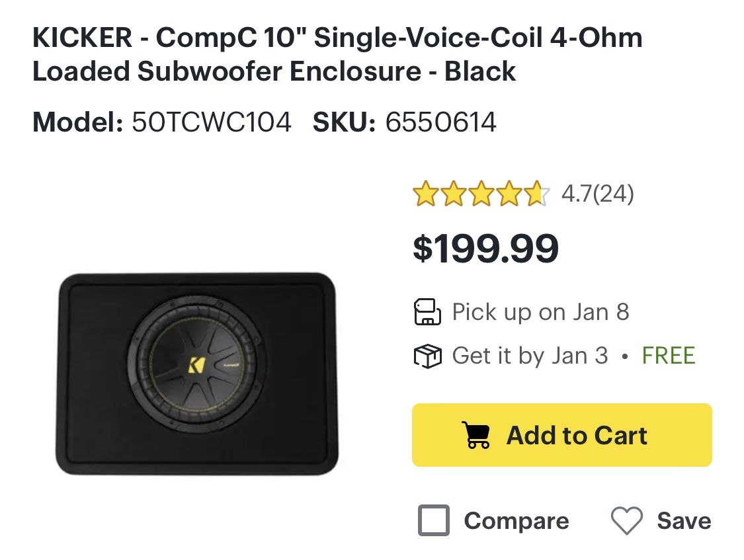Click the store pickup icon

(x=427, y=311)
